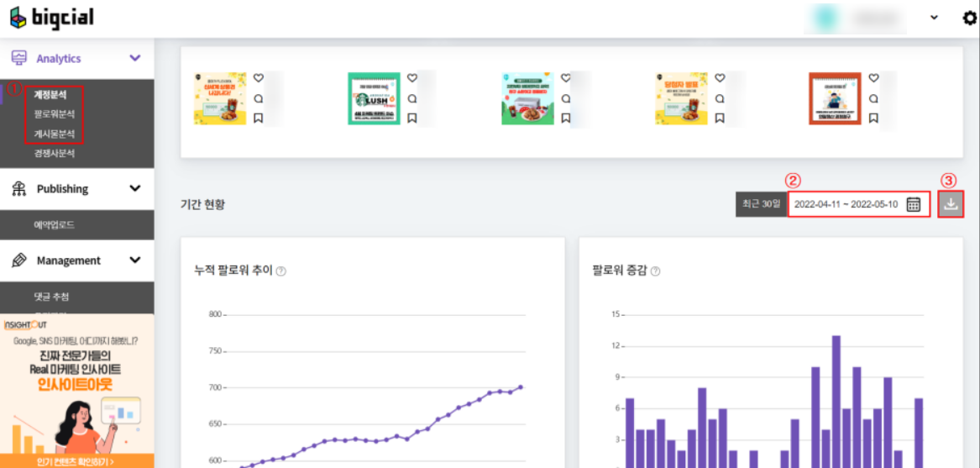The height and width of the screenshot is (468, 980).
Task: Select 계정분석 in the sidebar
Action: point(50,95)
